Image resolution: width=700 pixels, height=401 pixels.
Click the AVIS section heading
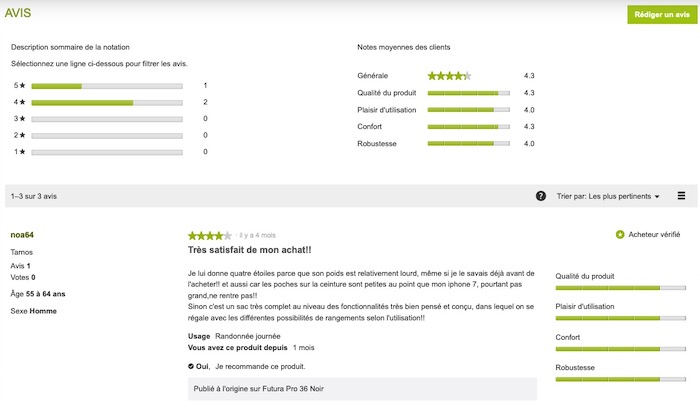(18, 13)
